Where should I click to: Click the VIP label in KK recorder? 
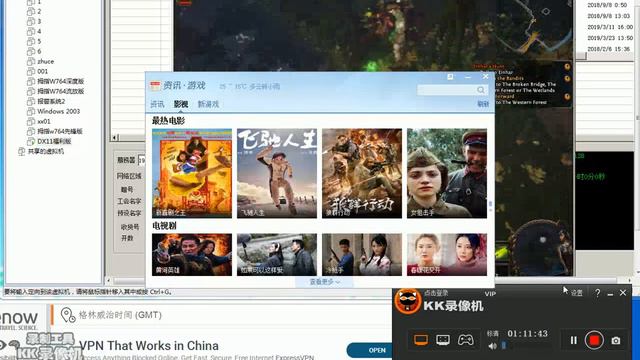click(x=490, y=293)
